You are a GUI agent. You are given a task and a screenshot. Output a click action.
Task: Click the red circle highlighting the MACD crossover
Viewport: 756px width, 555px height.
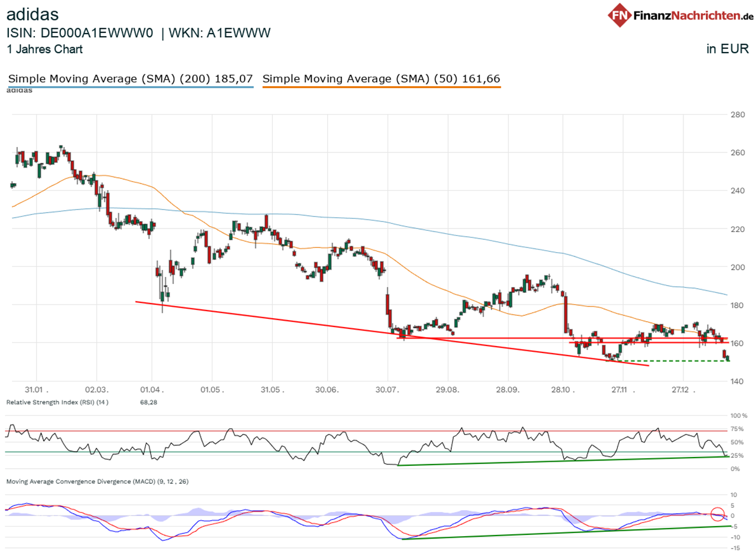[x=718, y=513]
